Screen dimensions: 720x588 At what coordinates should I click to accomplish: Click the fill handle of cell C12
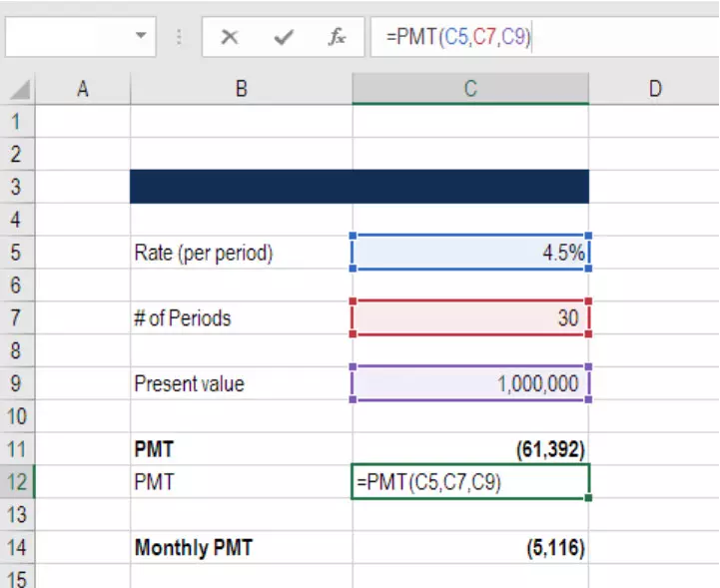point(588,497)
